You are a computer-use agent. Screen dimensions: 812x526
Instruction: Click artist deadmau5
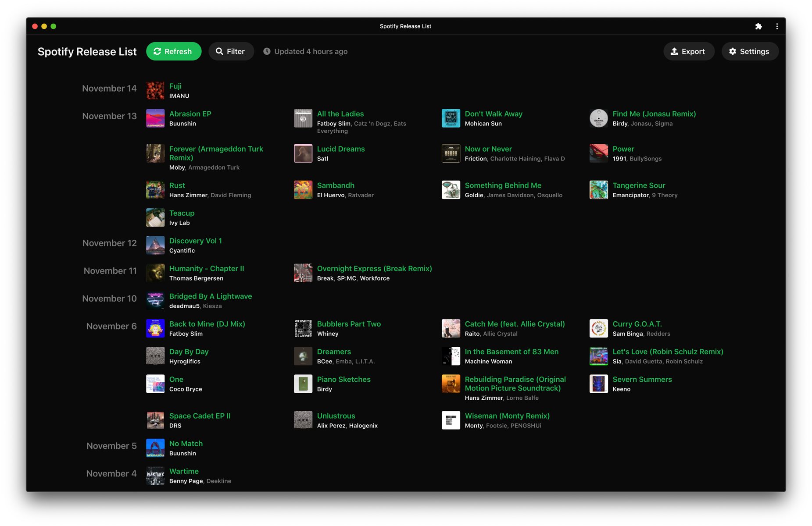(x=184, y=306)
